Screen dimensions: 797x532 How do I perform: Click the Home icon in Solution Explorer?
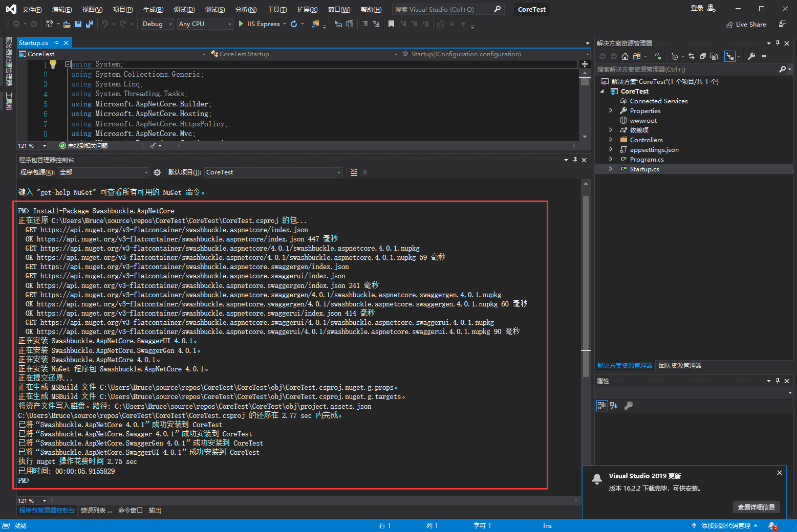(x=624, y=56)
